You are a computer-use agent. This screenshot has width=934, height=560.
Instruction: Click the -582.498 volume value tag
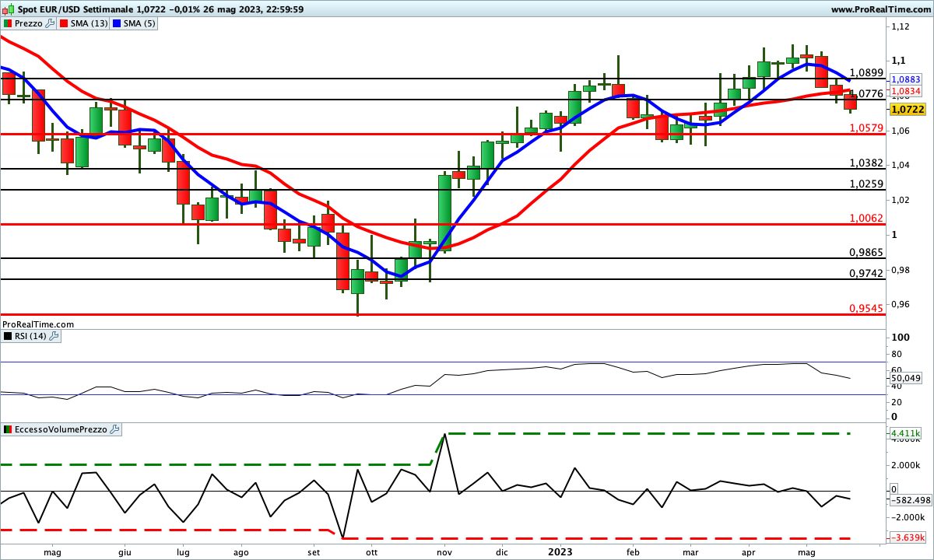[x=911, y=500]
